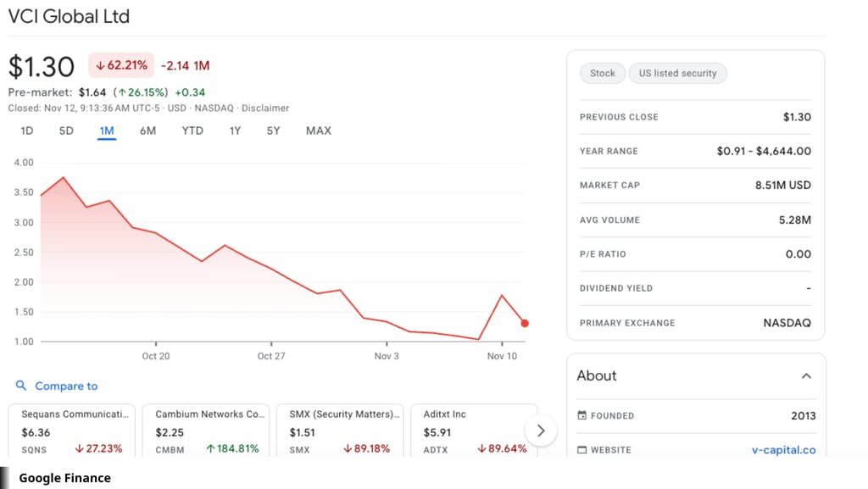Show the 1Y chart range
Viewport: 868px width, 489px height.
236,131
